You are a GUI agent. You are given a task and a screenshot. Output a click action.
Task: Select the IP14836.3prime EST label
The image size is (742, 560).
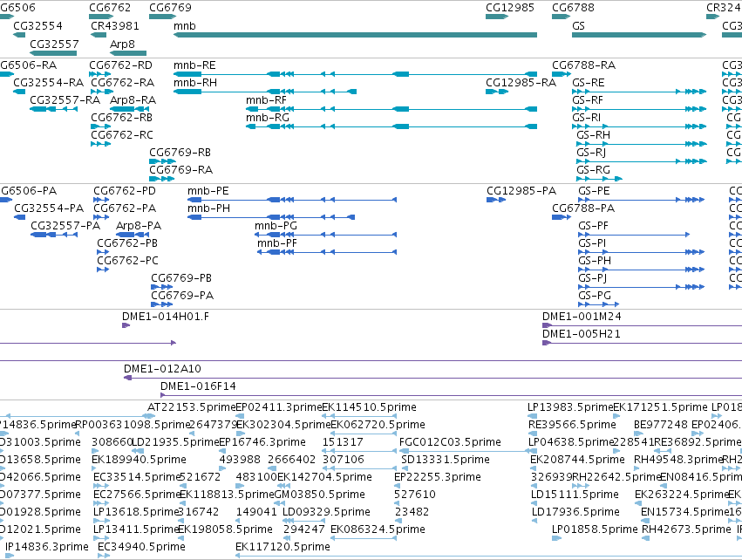pyautogui.click(x=47, y=547)
